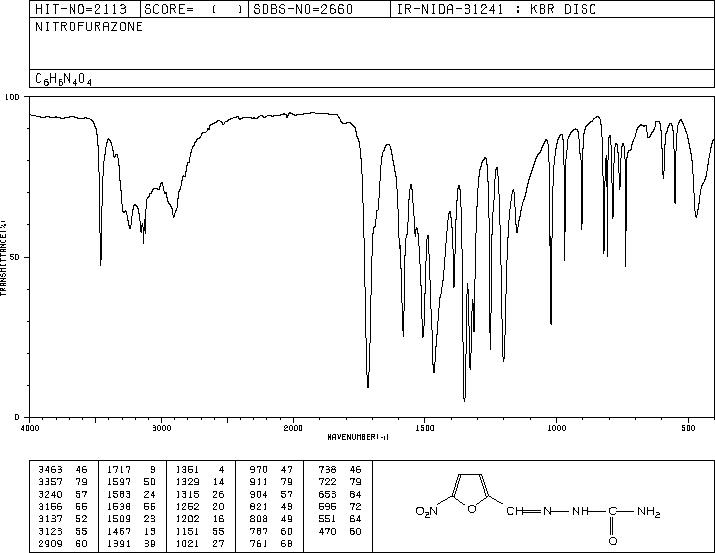Click the 4000 tick label on the wavenumber axis
Image resolution: width=715 pixels, height=553 pixels.
click(30, 428)
